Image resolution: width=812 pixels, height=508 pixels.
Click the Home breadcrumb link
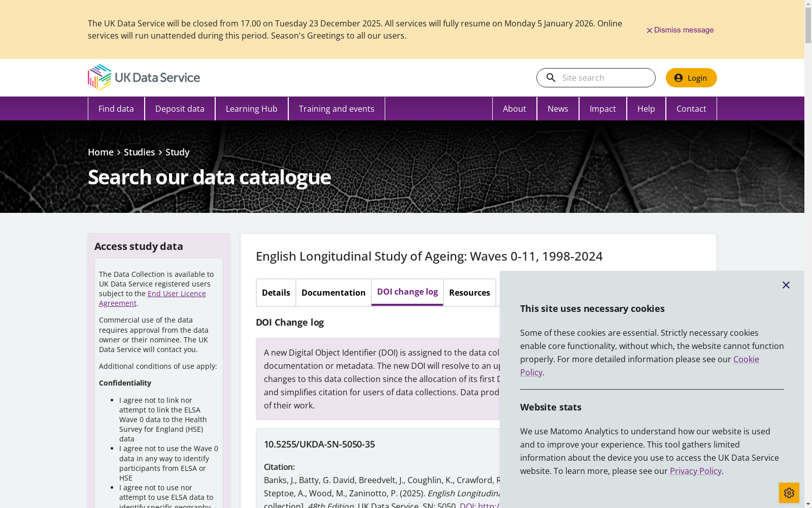[100, 152]
